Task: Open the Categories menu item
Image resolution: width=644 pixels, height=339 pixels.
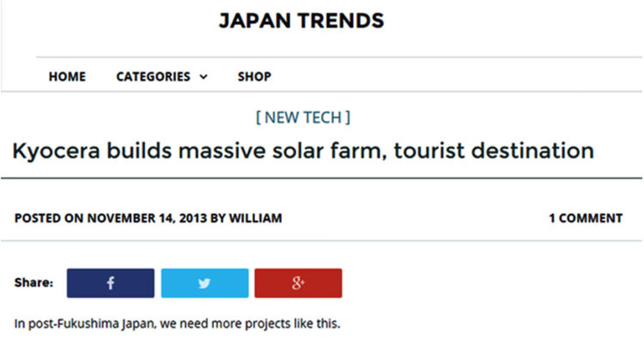Action: (x=153, y=77)
